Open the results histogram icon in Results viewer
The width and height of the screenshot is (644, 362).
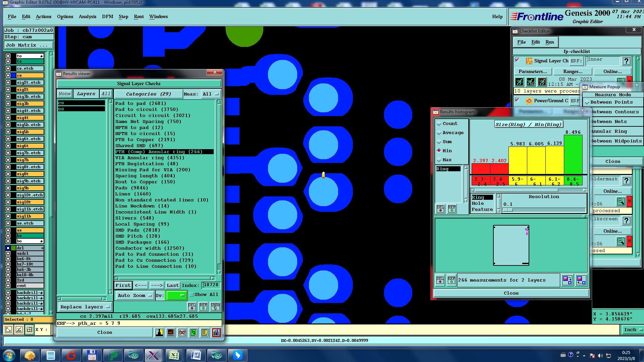click(216, 333)
